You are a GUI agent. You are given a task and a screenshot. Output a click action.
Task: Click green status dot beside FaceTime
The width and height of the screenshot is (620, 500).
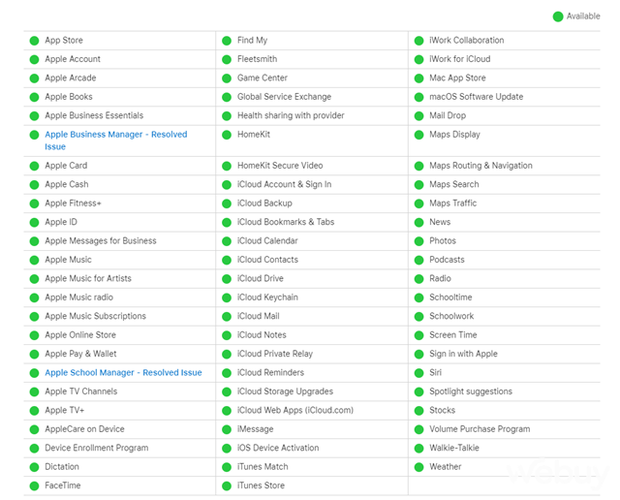tap(34, 486)
